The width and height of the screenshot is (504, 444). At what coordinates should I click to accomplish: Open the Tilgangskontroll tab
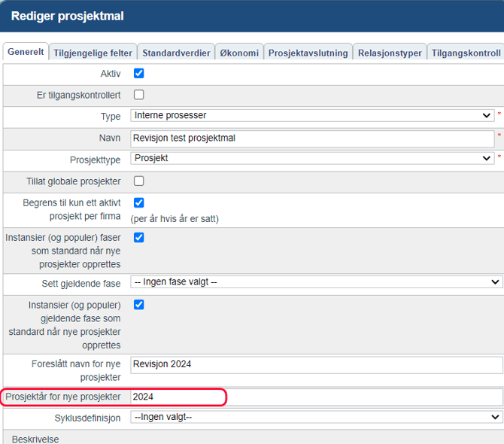(x=466, y=53)
